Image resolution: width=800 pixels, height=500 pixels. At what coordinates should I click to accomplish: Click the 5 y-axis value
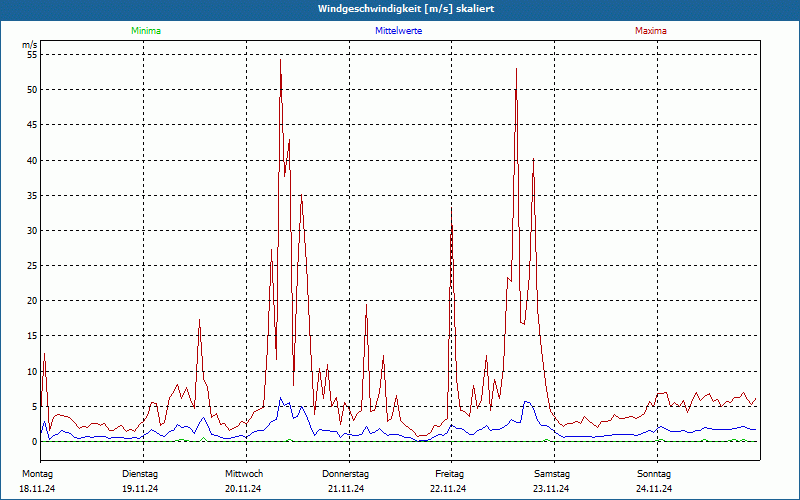(x=35, y=407)
